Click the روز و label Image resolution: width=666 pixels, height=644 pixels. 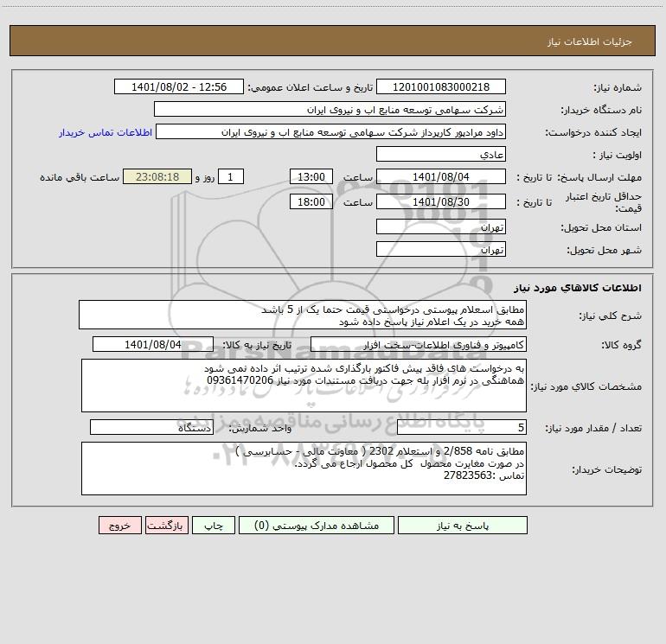[x=205, y=177]
